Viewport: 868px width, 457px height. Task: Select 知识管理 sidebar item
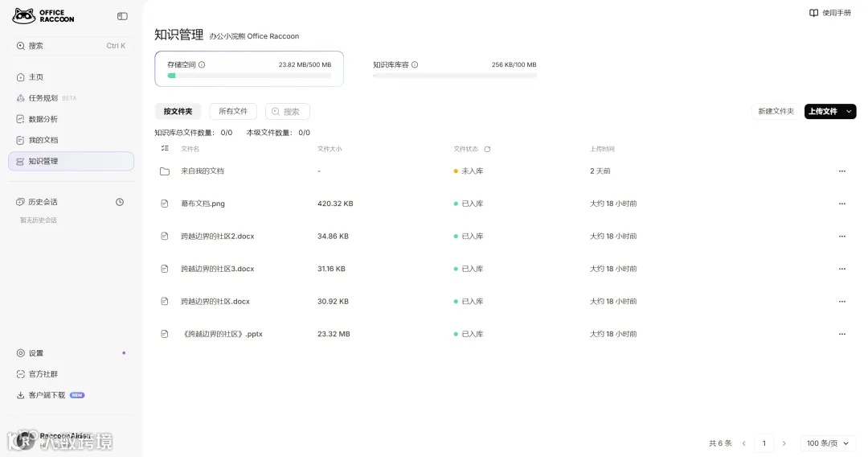coord(71,161)
